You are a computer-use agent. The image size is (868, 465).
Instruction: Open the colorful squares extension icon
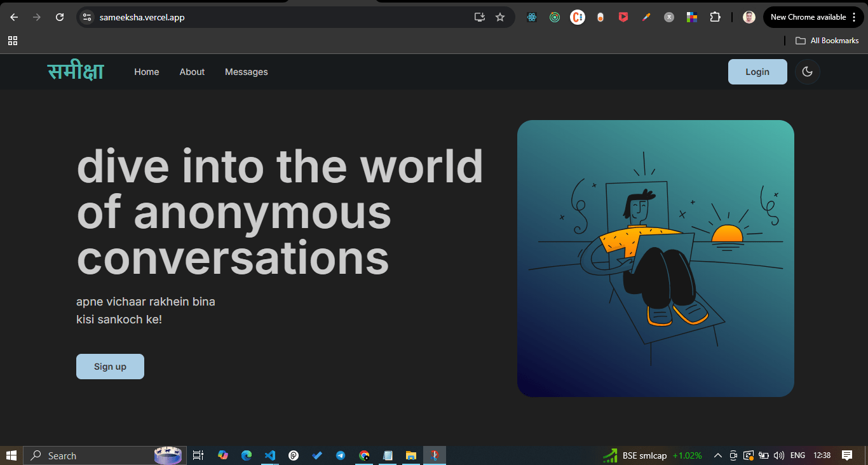692,17
